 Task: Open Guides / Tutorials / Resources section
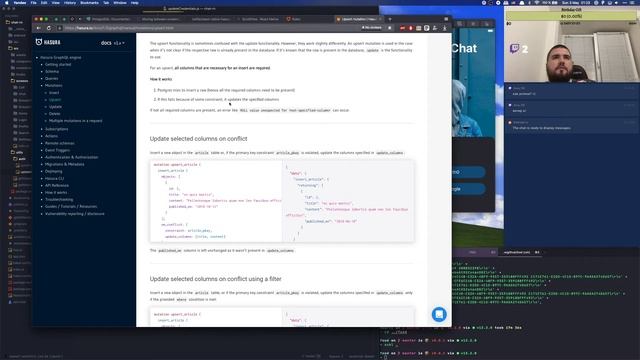coord(71,207)
